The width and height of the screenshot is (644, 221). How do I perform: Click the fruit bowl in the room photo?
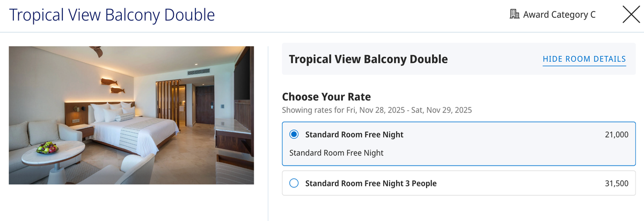tap(47, 147)
